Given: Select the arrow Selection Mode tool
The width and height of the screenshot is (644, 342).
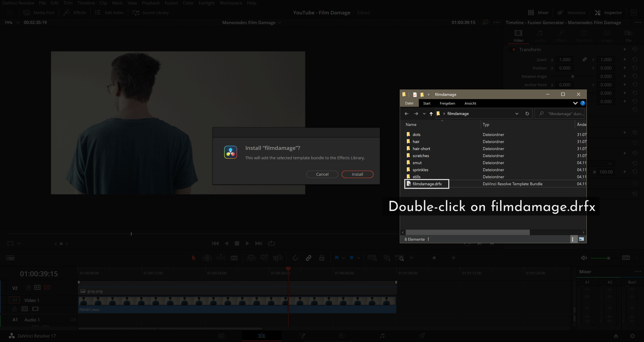Looking at the screenshot, I should pos(193,258).
